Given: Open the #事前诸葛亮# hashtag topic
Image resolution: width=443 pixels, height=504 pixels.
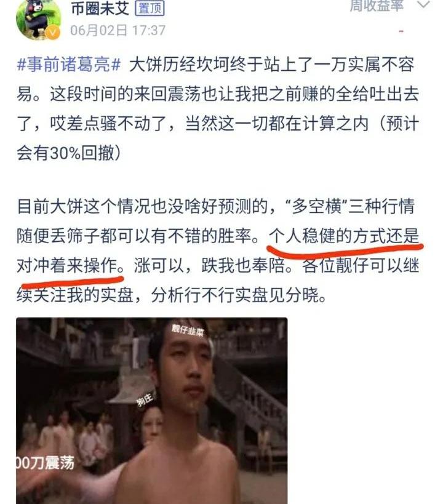Looking at the screenshot, I should (69, 64).
